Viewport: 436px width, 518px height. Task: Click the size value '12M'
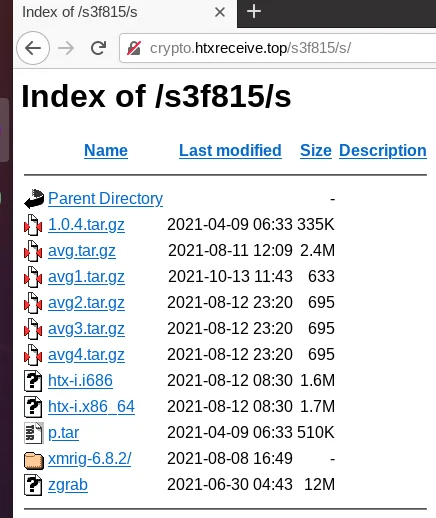point(319,484)
